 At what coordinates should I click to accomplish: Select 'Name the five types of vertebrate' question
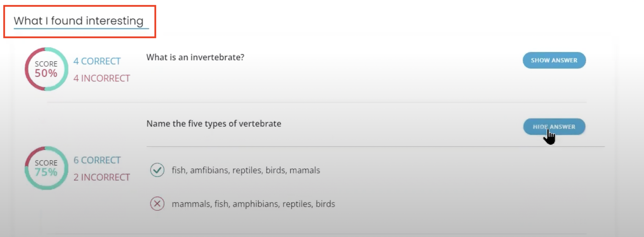point(214,124)
